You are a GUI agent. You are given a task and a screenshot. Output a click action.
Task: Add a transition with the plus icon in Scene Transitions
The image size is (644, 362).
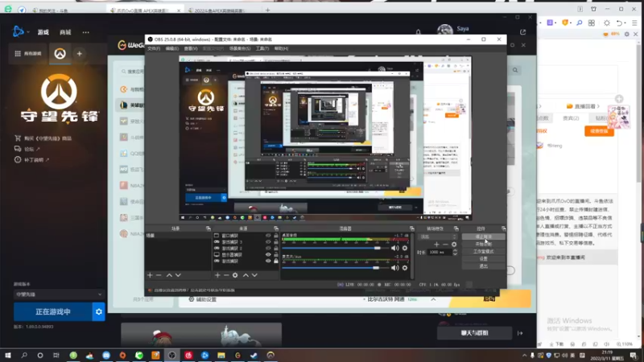point(436,245)
